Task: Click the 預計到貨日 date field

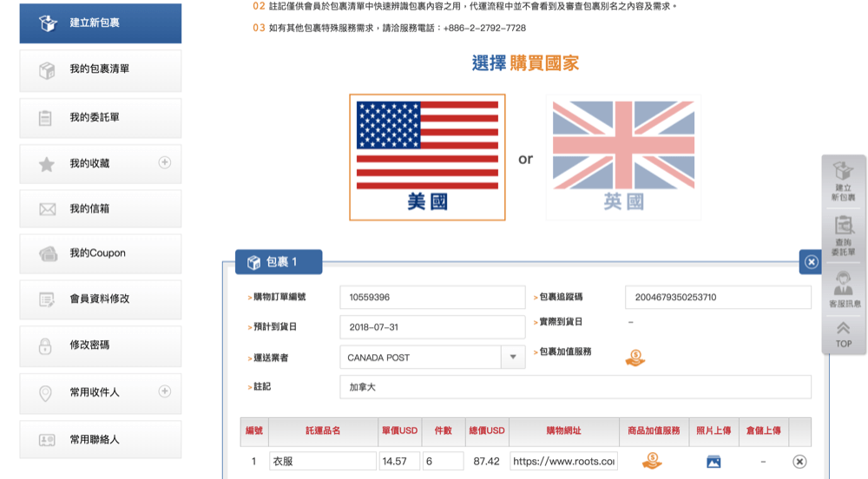Action: tap(432, 328)
